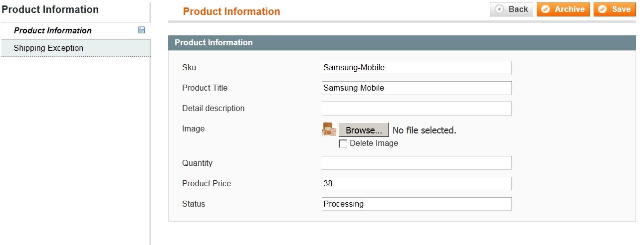Viewport: 644px width, 245px height.
Task: Select the empty Detail description field
Action: point(417,109)
